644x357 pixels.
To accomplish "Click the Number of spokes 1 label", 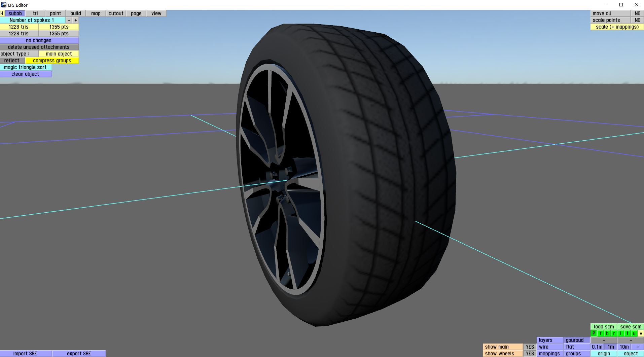I will tap(33, 20).
